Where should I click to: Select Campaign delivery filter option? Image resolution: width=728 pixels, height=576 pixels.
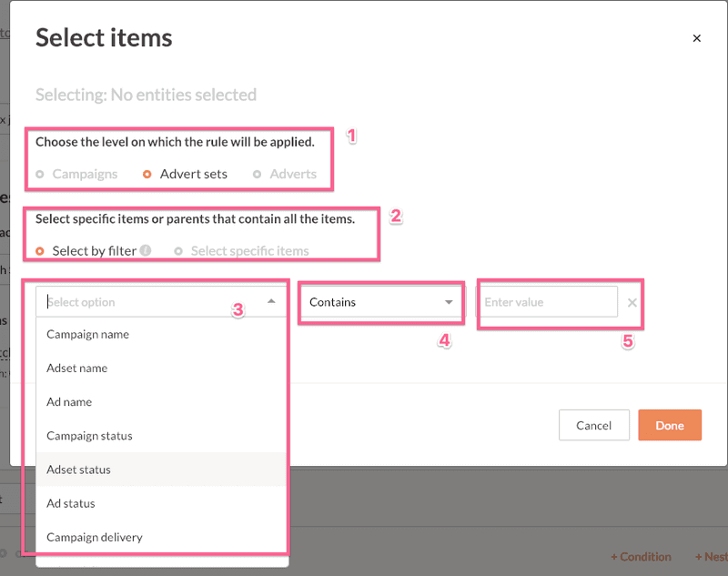tap(95, 537)
